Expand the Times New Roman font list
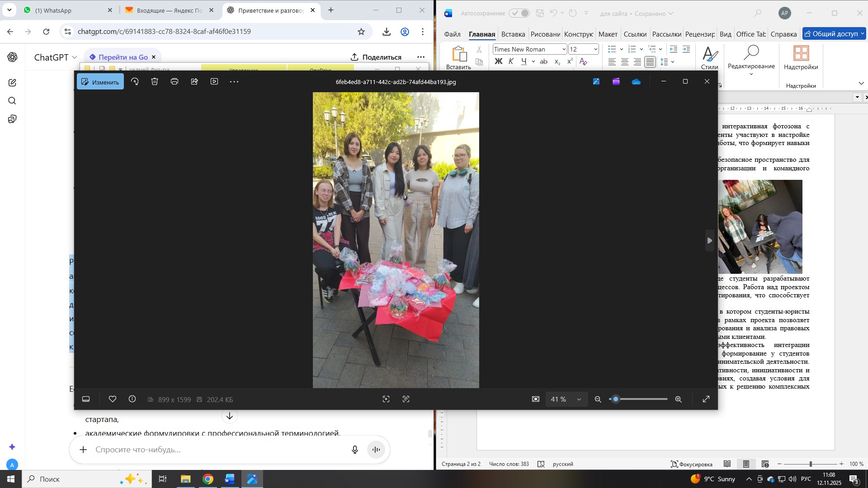Screen dimensions: 868x488 [x=564, y=49]
